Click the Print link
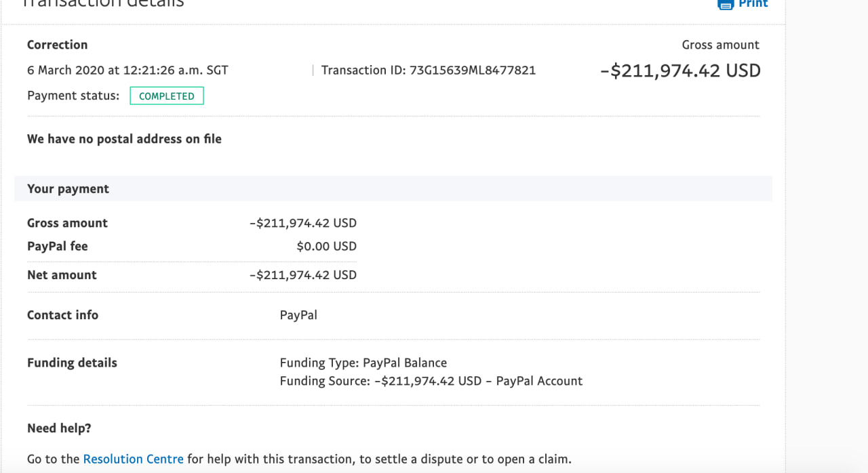This screenshot has height=473, width=868. [753, 3]
